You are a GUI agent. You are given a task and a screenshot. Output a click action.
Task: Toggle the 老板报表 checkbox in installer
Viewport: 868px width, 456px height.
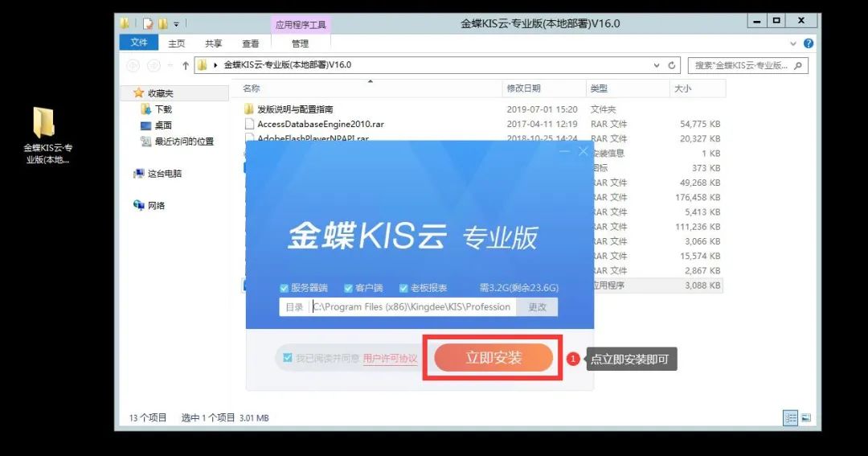coord(403,288)
